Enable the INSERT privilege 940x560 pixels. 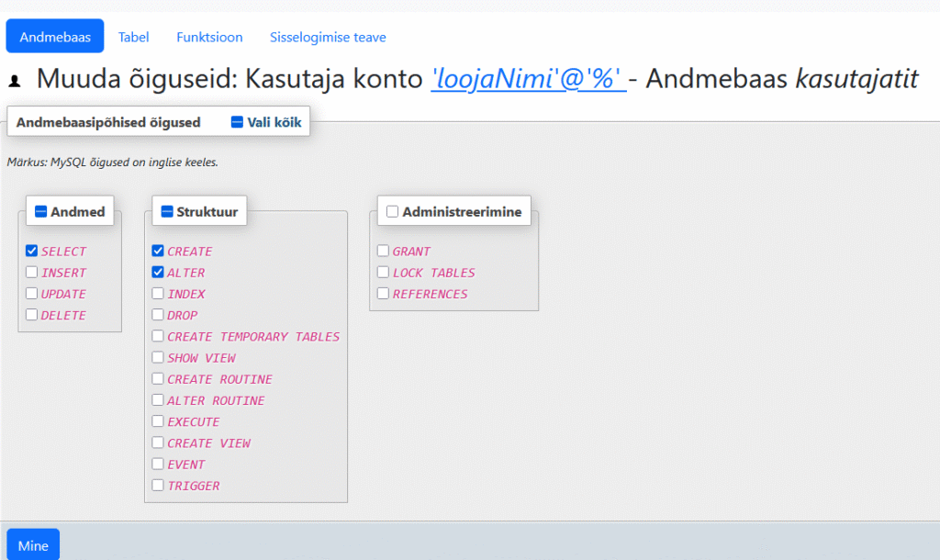point(32,272)
